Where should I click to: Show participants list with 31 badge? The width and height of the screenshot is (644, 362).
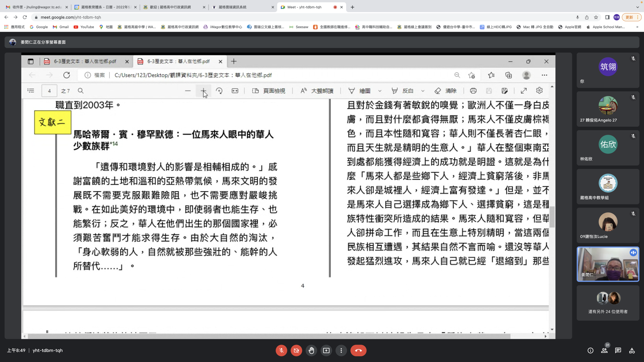(x=604, y=350)
